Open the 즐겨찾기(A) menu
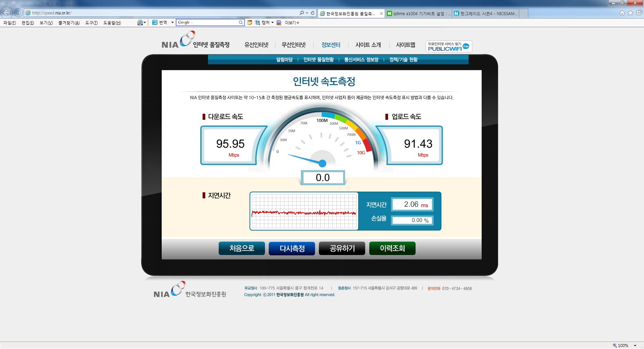This screenshot has height=349, width=644. coord(69,22)
